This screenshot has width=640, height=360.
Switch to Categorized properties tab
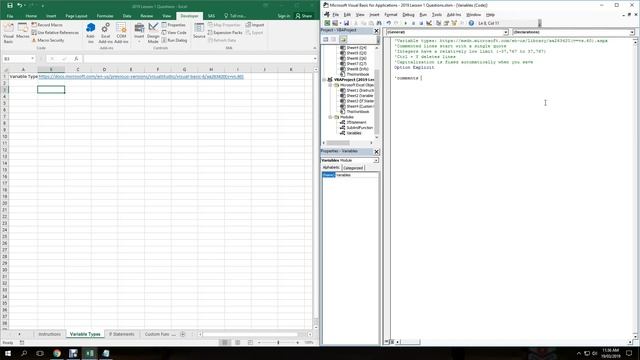pos(353,168)
